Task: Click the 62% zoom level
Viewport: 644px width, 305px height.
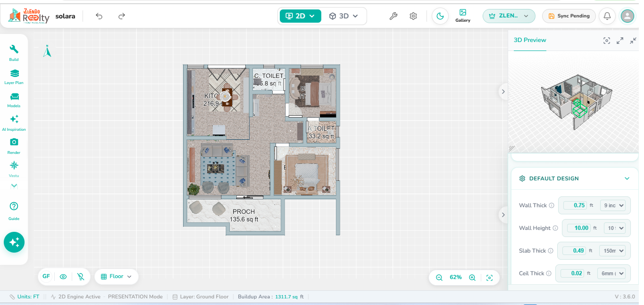Action: pyautogui.click(x=456, y=278)
